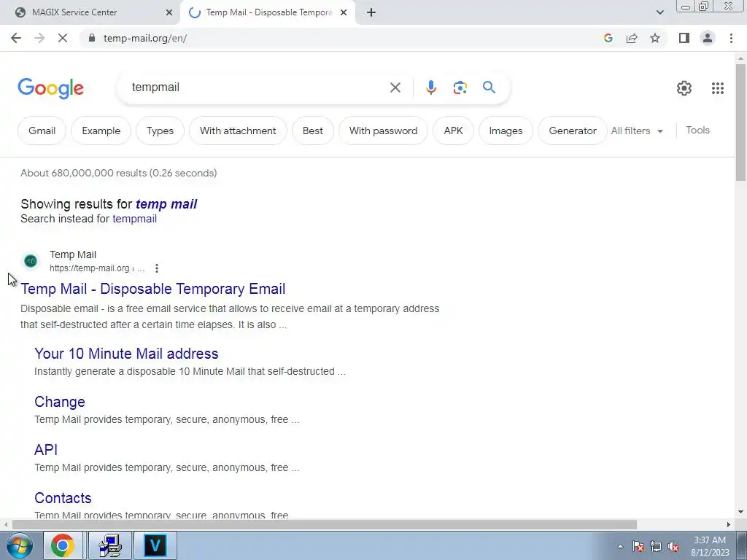Switch to Images results
This screenshot has height=560, width=747.
coord(506,131)
